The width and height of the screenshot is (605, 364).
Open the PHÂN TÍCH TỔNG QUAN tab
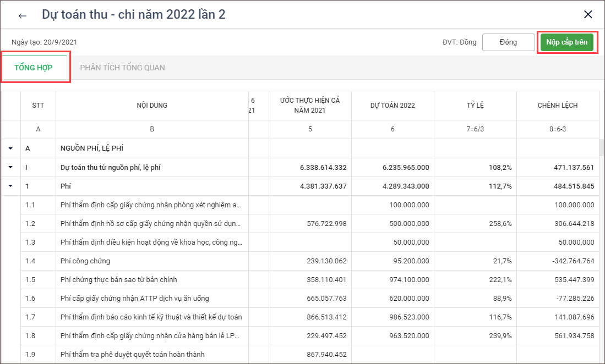point(122,68)
